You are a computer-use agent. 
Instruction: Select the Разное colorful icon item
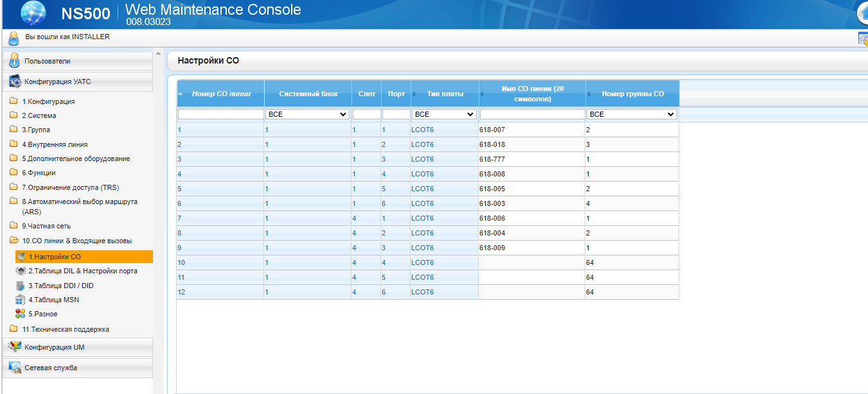point(20,314)
